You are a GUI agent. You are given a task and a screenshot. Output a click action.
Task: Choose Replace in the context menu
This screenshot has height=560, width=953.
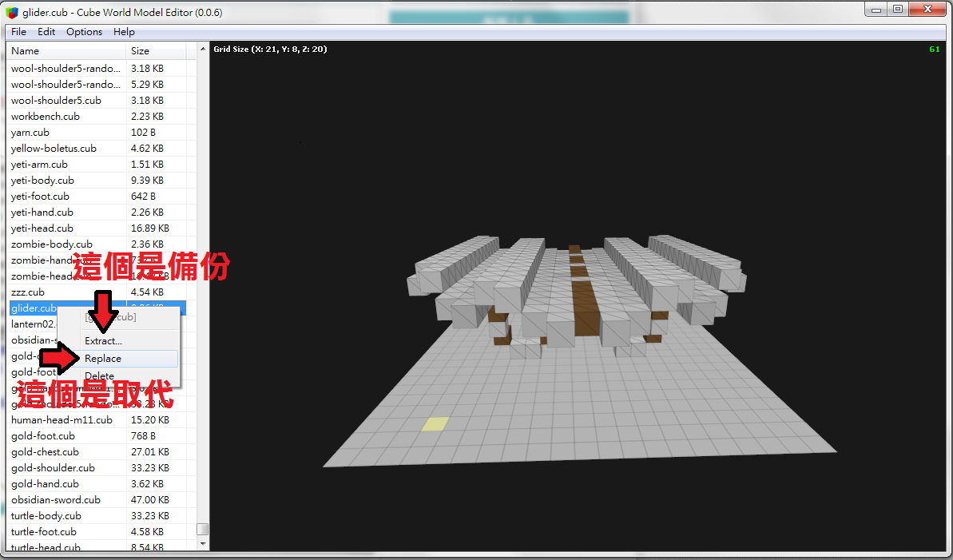pyautogui.click(x=103, y=359)
